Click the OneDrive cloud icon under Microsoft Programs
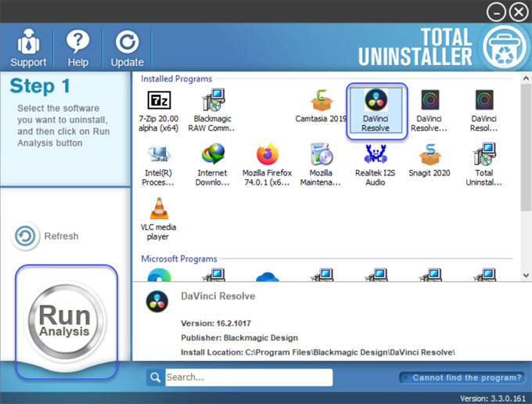532x404 pixels. pos(268,276)
